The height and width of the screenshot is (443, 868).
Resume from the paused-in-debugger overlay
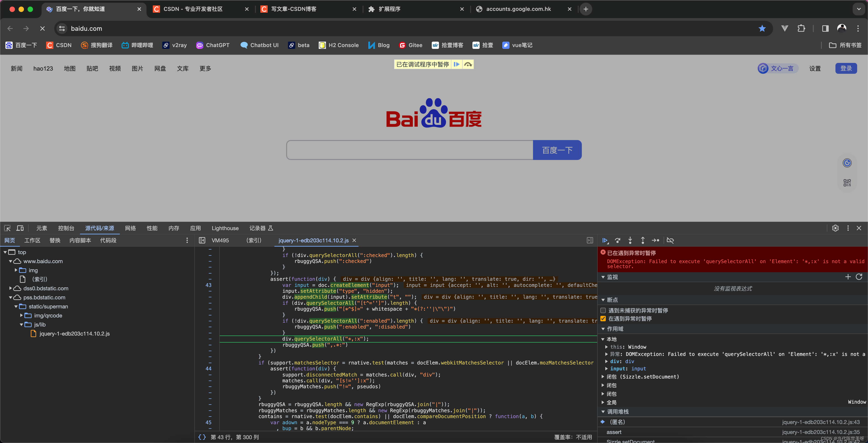(457, 64)
